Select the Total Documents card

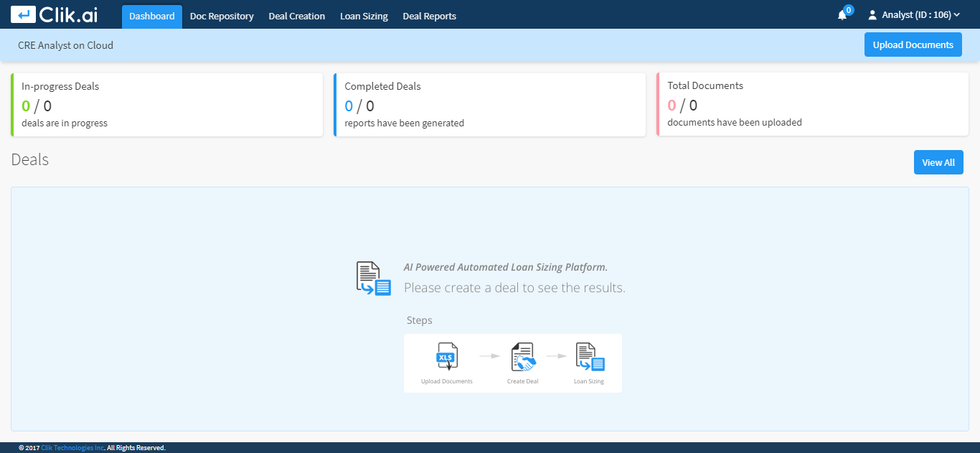[x=812, y=104]
